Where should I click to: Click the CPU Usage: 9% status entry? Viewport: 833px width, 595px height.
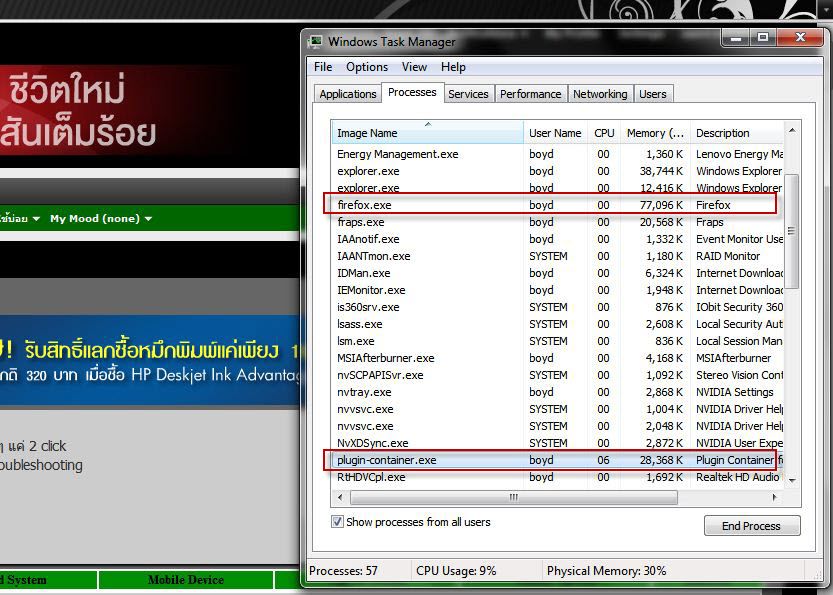[456, 571]
